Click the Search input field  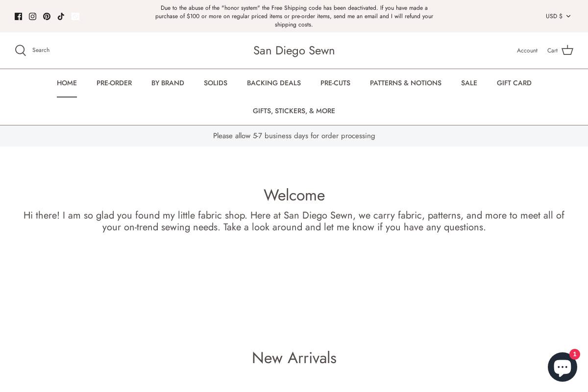click(41, 50)
